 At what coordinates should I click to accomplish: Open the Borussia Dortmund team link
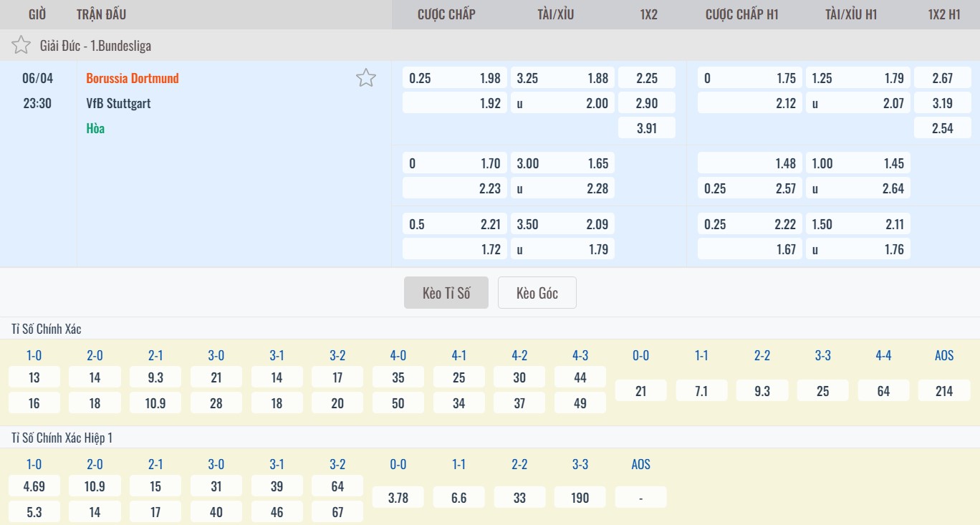[x=133, y=78]
